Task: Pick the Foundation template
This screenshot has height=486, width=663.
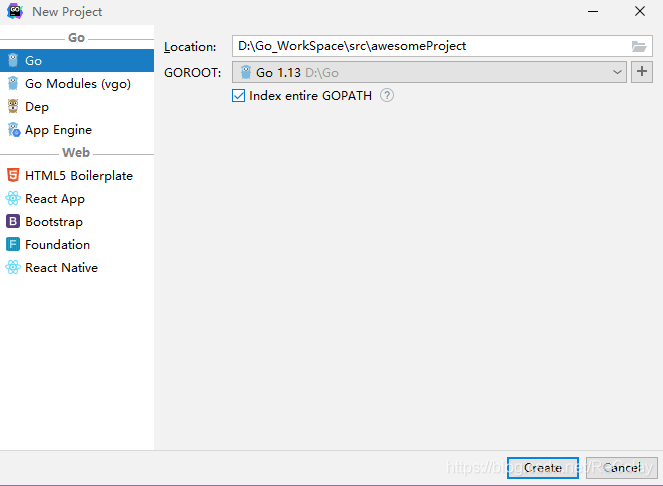Action: tap(77, 244)
